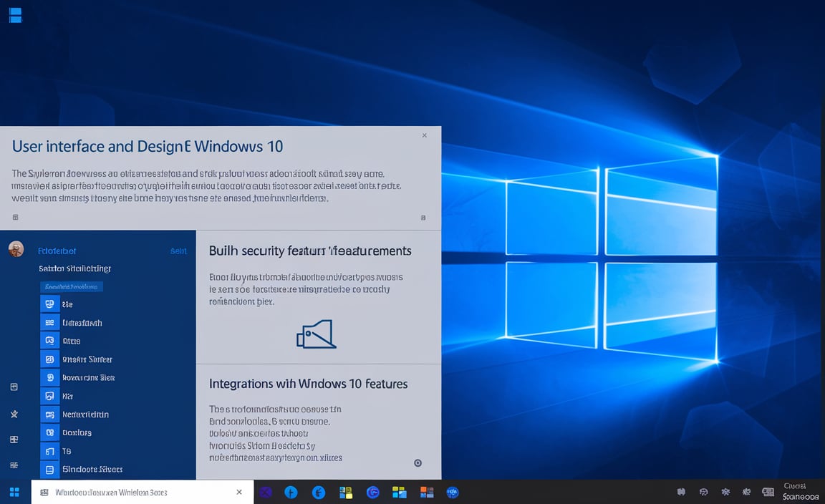Open the Windows Start menu
The image size is (825, 504).
click(x=14, y=492)
